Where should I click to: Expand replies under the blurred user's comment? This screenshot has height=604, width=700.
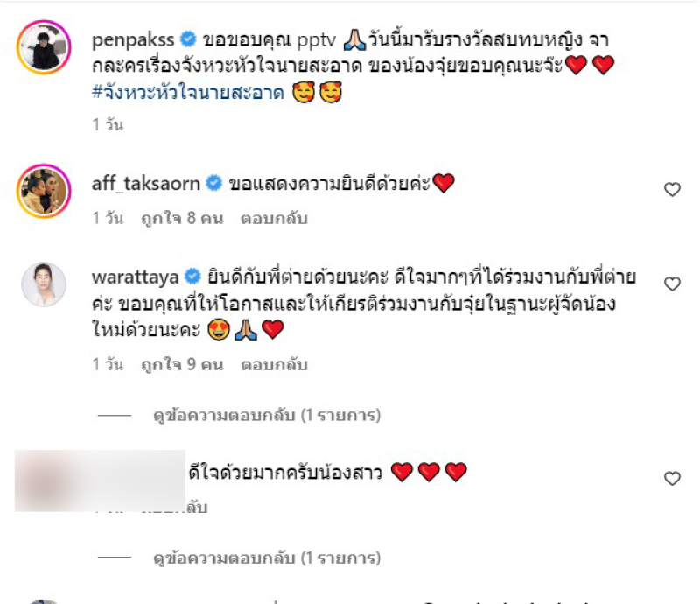point(267,558)
